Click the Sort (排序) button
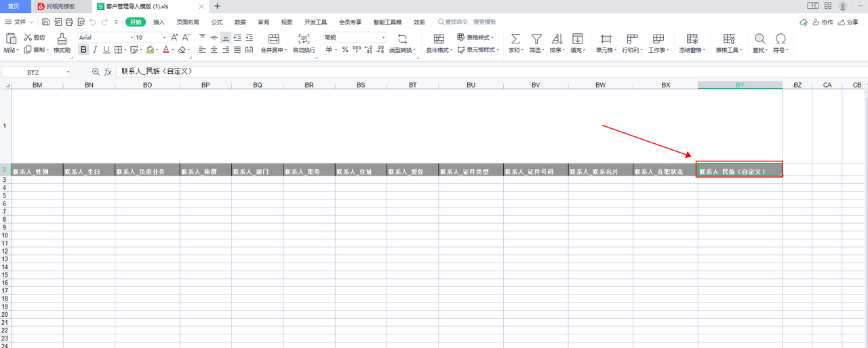The height and width of the screenshot is (348, 868). [557, 43]
